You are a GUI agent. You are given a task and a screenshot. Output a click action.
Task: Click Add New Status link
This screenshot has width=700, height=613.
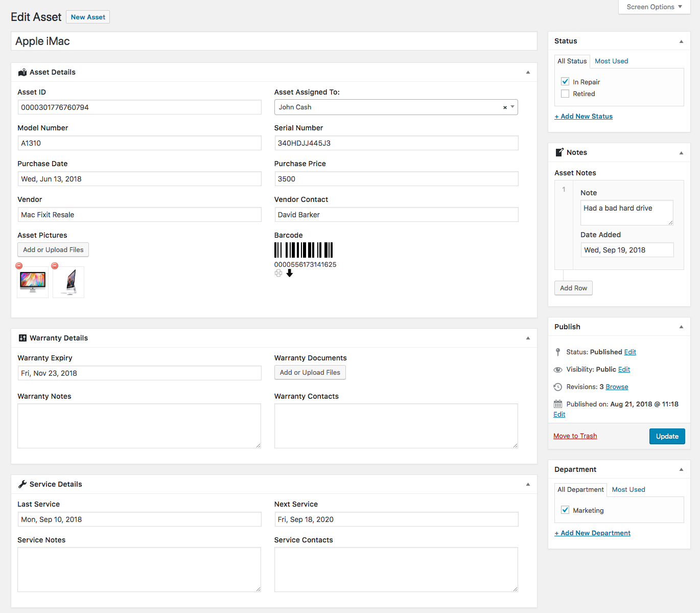click(x=584, y=117)
